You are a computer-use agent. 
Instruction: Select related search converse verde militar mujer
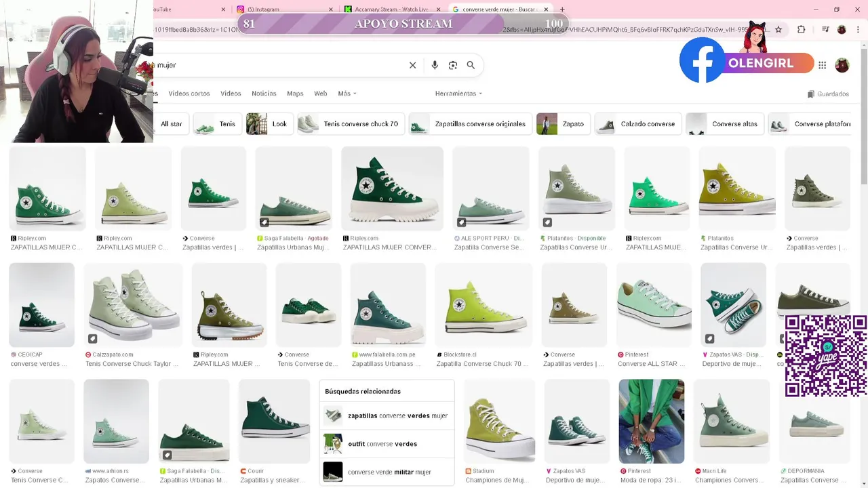coord(387,472)
